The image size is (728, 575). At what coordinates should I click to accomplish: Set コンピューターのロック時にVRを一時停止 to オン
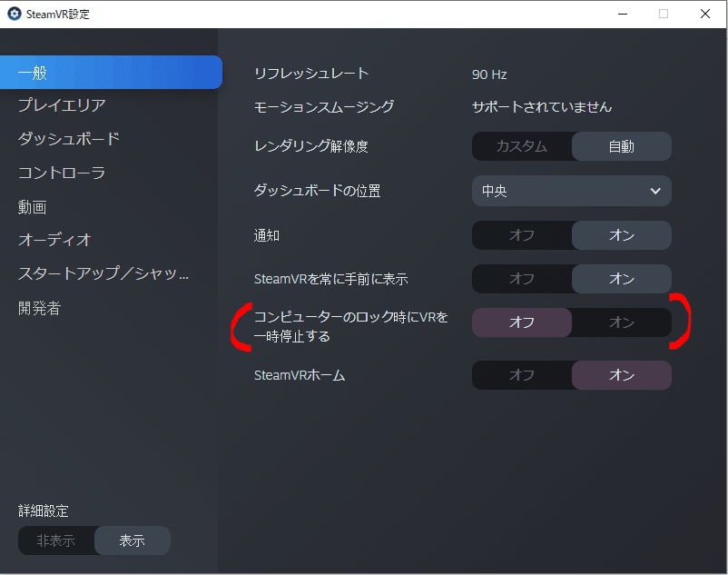coord(622,322)
